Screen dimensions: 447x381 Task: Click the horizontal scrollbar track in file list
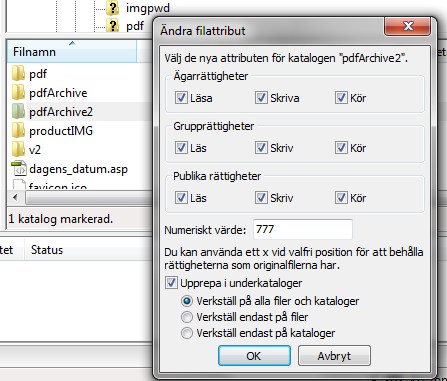[x=88, y=198]
